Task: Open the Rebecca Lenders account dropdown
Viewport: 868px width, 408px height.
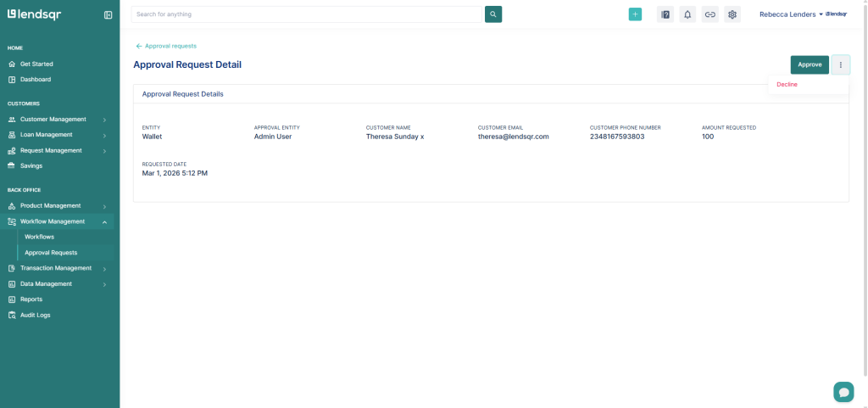Action: [792, 14]
